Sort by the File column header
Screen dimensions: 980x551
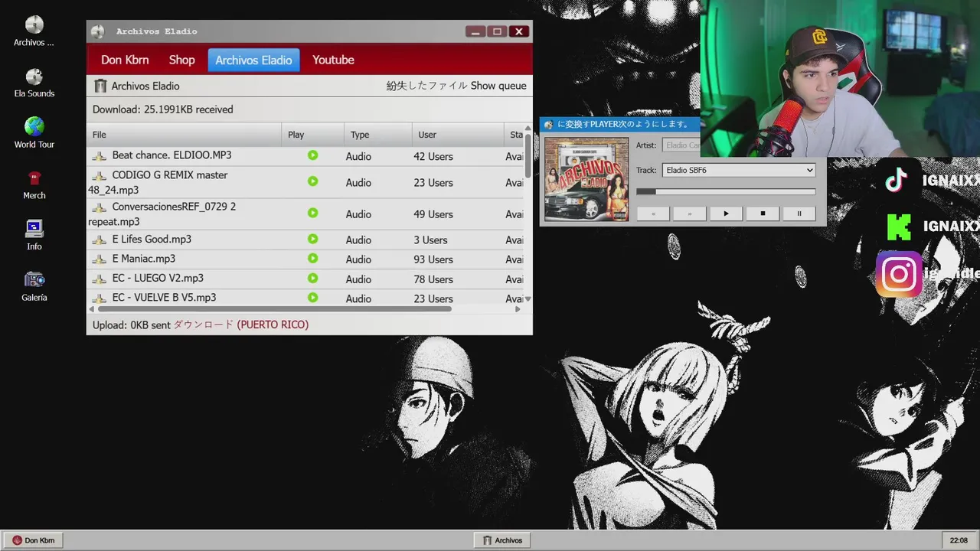coord(184,135)
